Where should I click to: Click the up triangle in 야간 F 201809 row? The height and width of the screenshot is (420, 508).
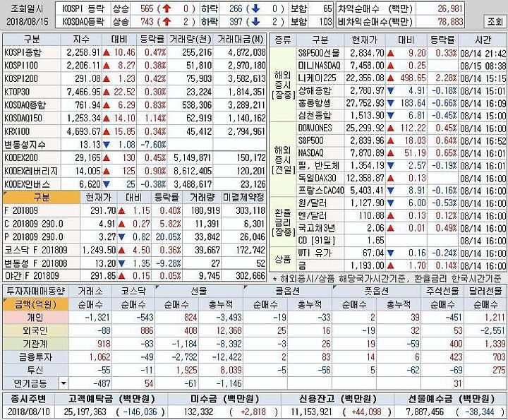(121, 277)
